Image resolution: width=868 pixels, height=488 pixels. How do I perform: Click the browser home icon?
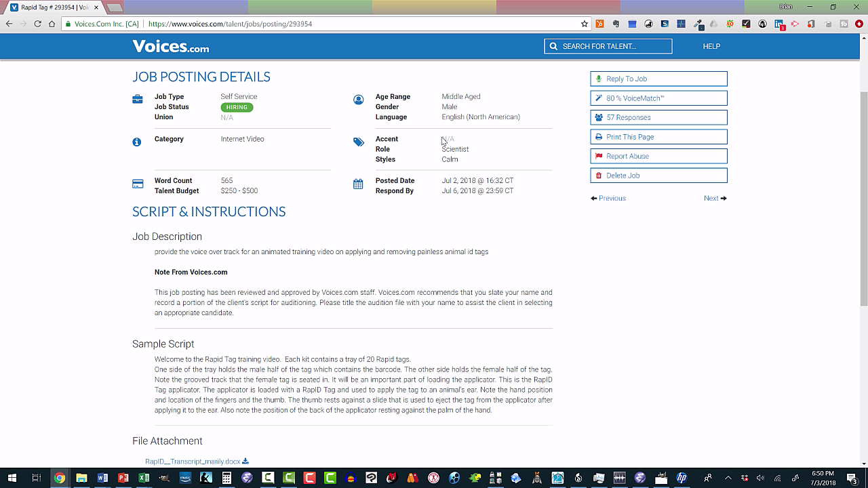coord(52,24)
